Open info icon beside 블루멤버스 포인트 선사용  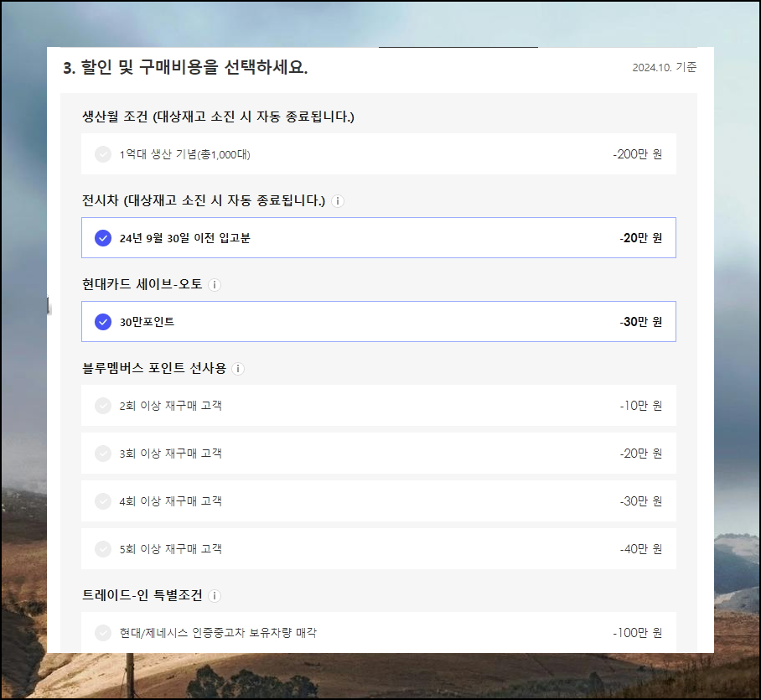(238, 369)
